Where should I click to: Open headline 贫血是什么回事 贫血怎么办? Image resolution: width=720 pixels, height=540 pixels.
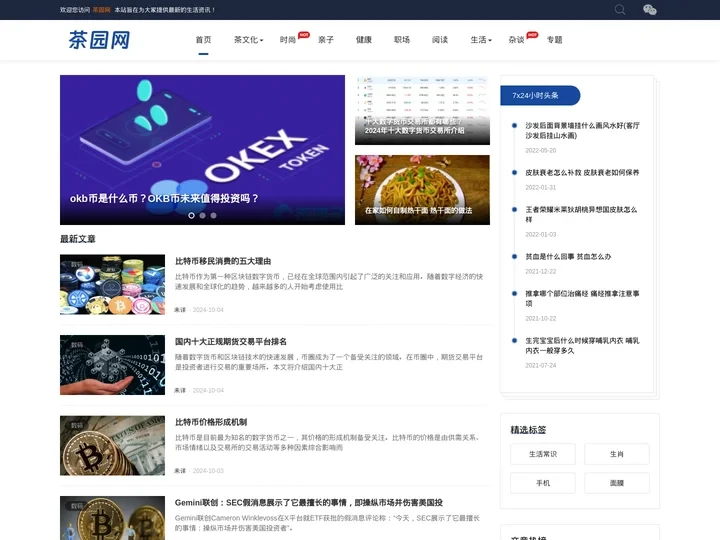[x=568, y=257]
